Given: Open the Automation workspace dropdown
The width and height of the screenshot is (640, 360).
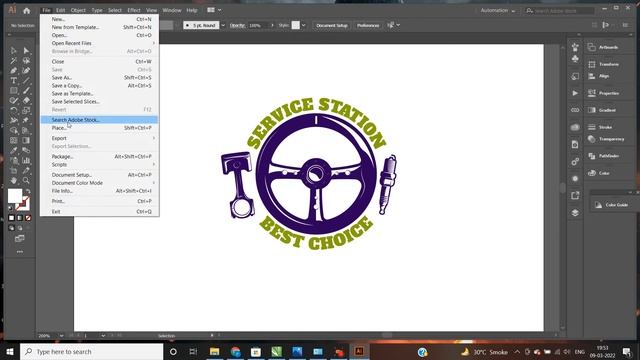Looking at the screenshot, I should [498, 11].
